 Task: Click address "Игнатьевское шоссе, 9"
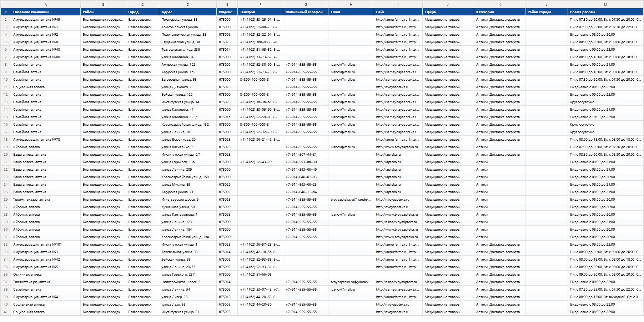pos(188,200)
